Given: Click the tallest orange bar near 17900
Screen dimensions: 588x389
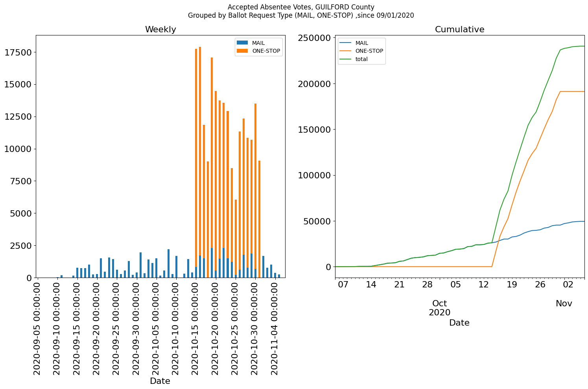Looking at the screenshot, I should tap(200, 151).
